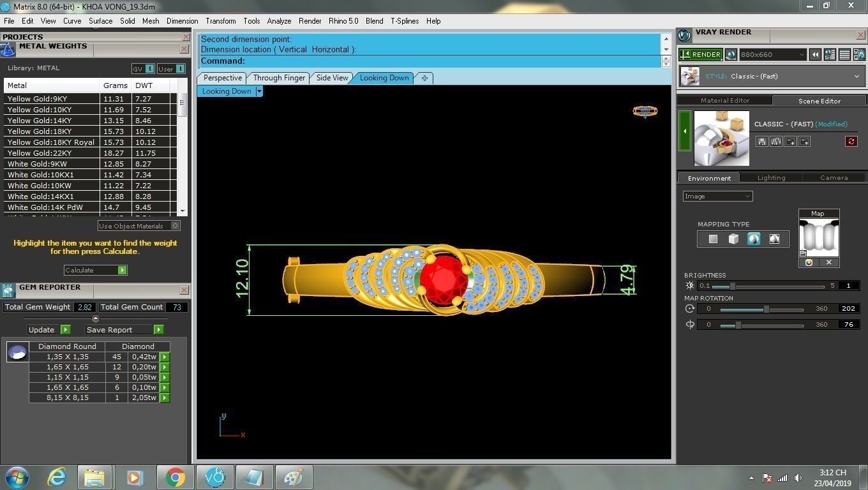Click green arrow for 1,35 X 1,35 row
Image resolution: width=868 pixels, height=490 pixels.
tap(165, 357)
